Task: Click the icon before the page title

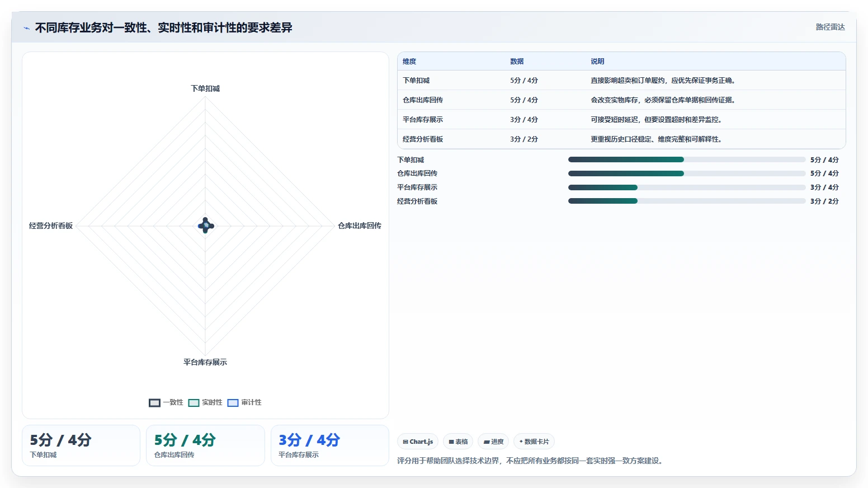Action: point(26,28)
